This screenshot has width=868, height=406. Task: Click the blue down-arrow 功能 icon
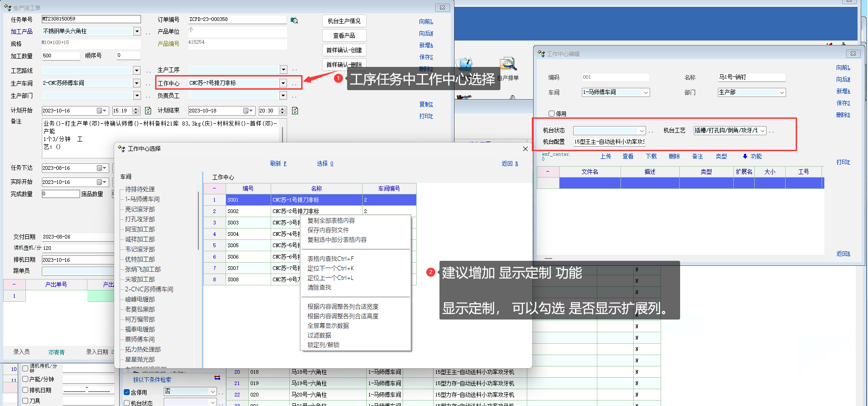tap(745, 156)
